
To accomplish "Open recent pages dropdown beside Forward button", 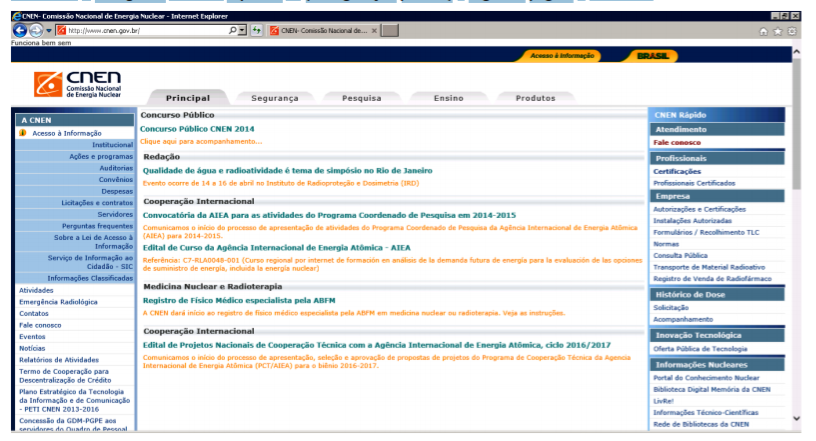I will [49, 31].
